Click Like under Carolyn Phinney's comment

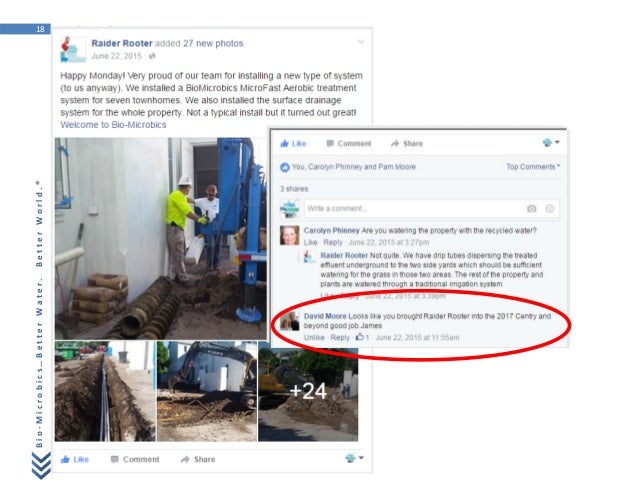[310, 242]
